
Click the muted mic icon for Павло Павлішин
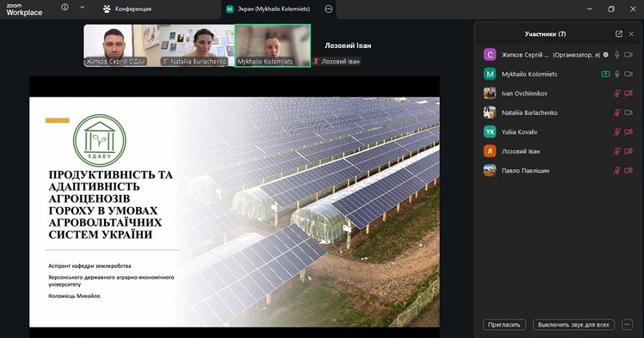(617, 170)
